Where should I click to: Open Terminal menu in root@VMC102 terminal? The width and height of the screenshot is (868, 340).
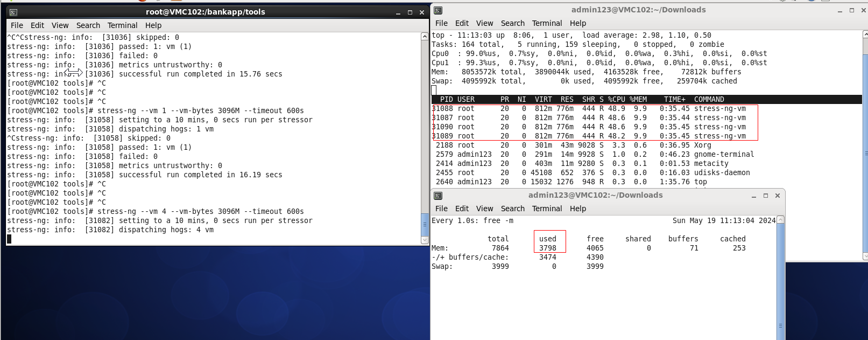tap(122, 25)
